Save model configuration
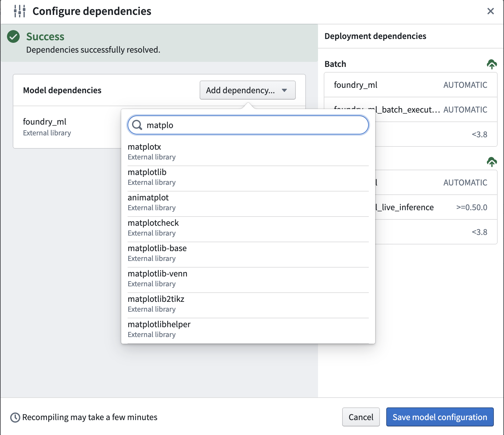This screenshot has height=435, width=504. pos(440,417)
